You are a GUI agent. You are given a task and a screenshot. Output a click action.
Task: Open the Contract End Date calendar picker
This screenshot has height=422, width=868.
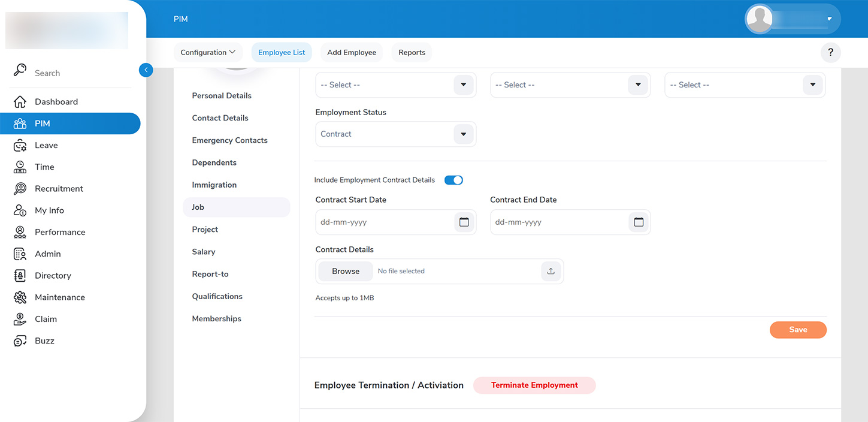(x=639, y=222)
